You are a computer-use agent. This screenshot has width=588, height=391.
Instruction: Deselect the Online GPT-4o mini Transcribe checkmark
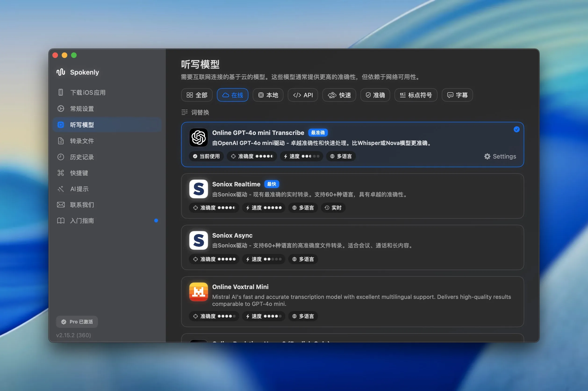[x=516, y=129]
